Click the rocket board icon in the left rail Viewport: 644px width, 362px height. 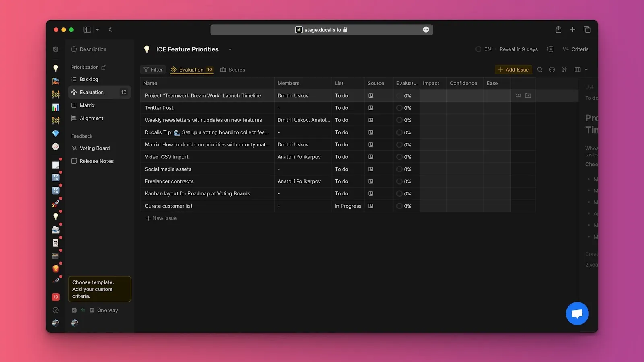pos(56,203)
